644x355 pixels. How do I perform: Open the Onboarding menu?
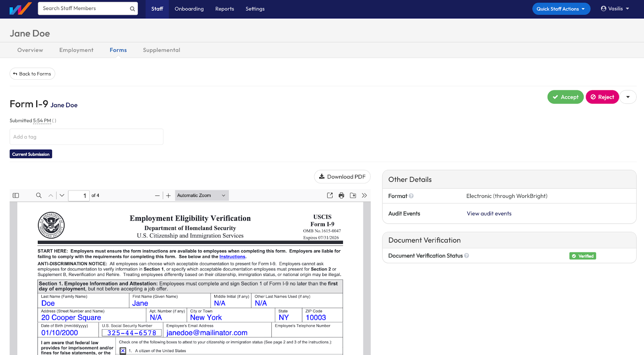(x=189, y=9)
